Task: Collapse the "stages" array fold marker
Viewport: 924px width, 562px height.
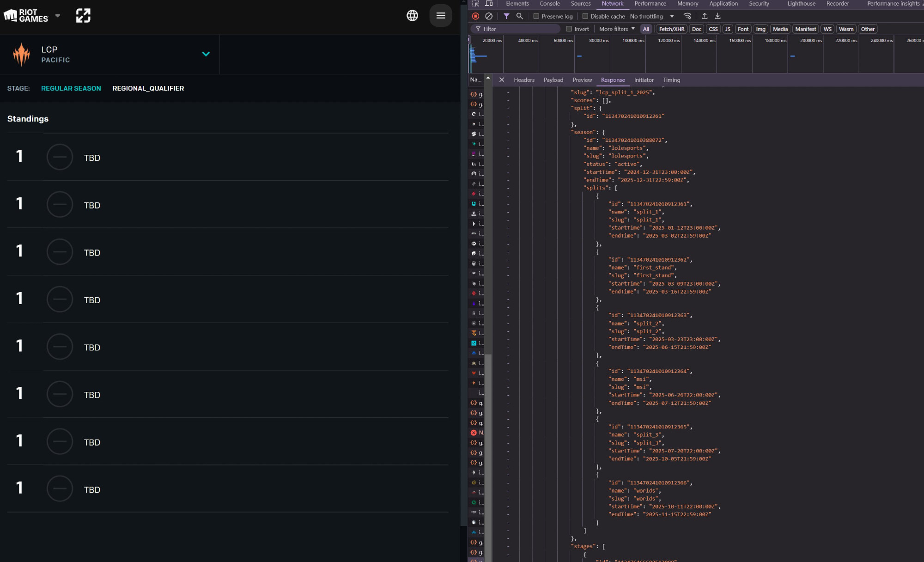Action: 508,546
